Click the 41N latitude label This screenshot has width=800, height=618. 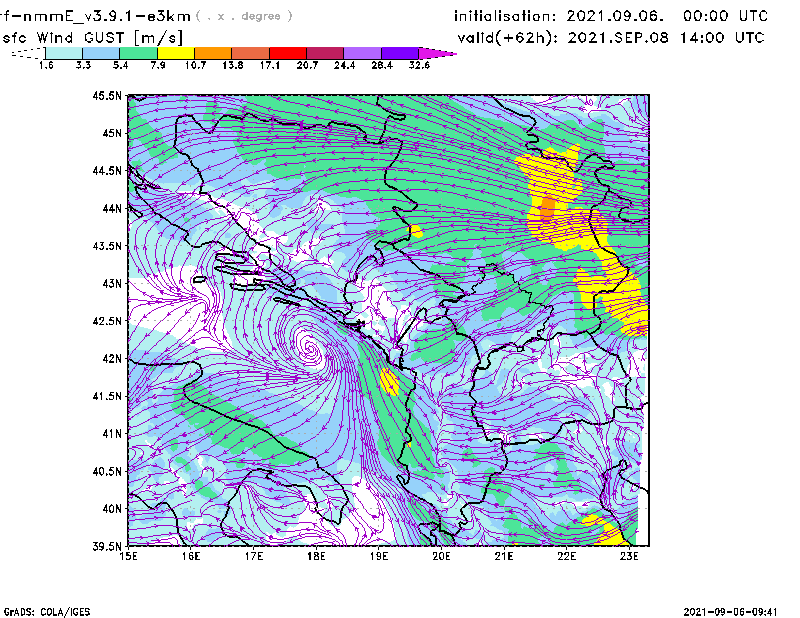click(x=113, y=434)
